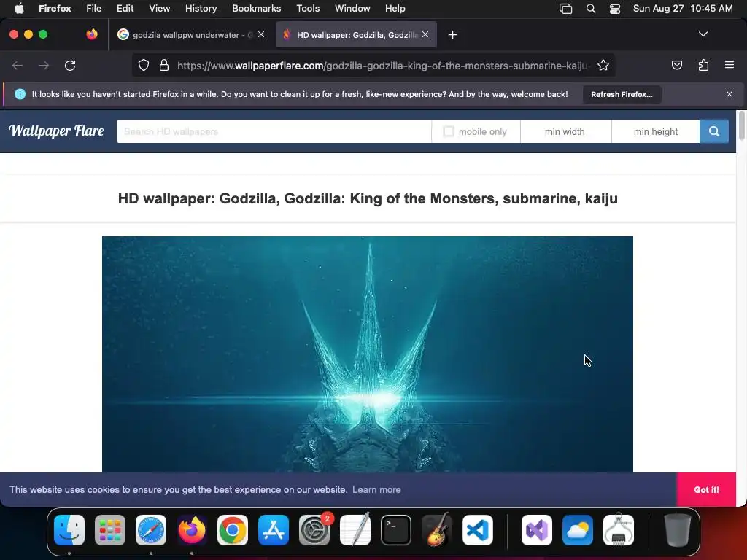Image resolution: width=747 pixels, height=560 pixels.
Task: Click the wallpaperflare.com address bar URL
Action: point(384,65)
